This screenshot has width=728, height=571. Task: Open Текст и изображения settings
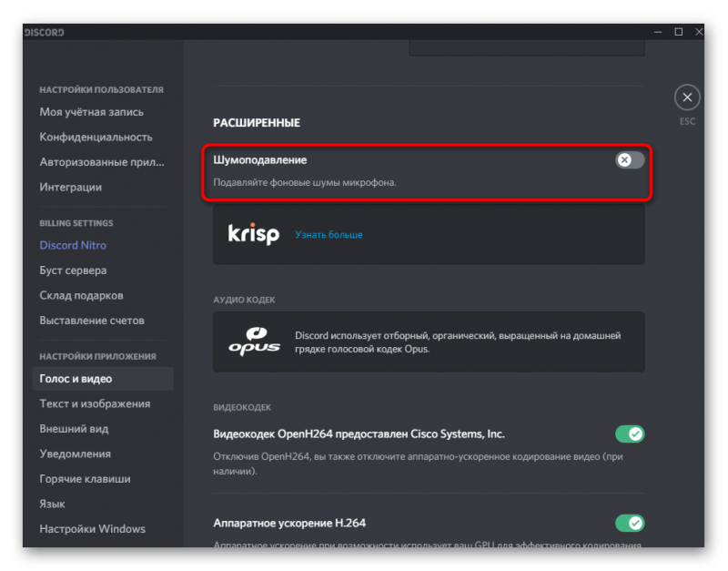click(x=95, y=403)
